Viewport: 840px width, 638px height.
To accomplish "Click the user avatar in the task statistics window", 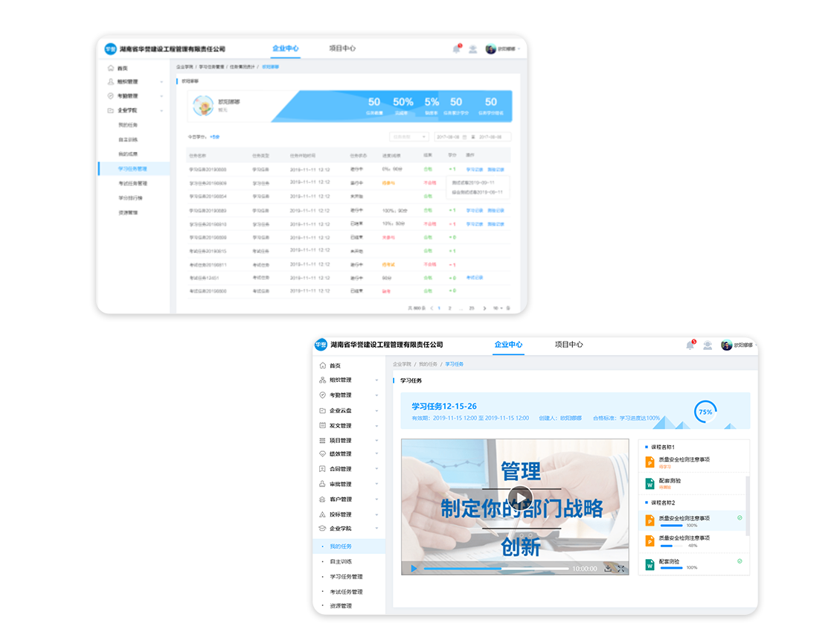I will [x=491, y=49].
